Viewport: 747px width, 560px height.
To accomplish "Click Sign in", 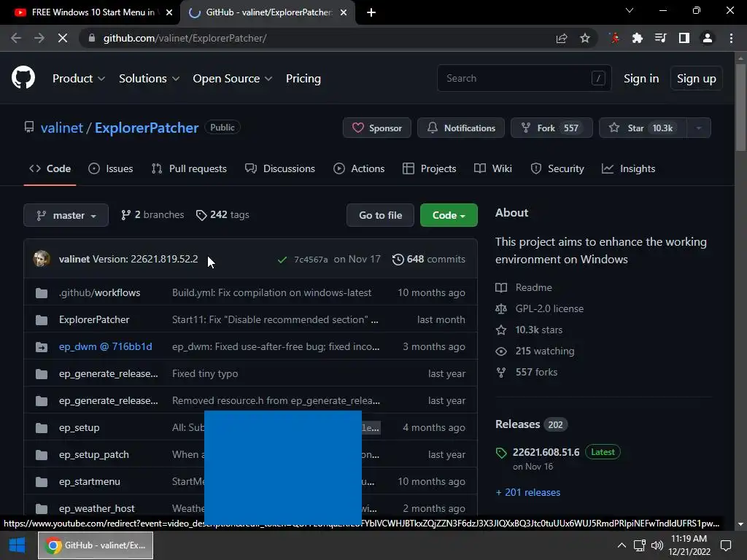I will 641,79.
